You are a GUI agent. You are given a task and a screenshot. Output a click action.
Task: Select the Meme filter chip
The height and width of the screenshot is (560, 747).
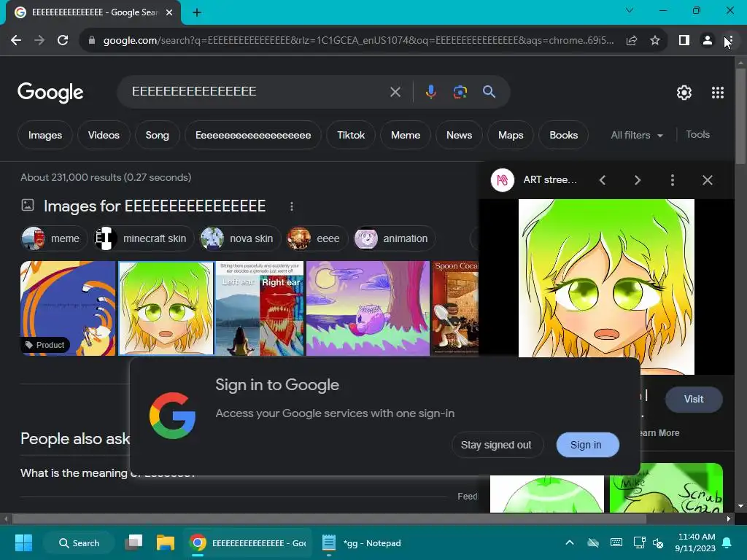click(406, 135)
